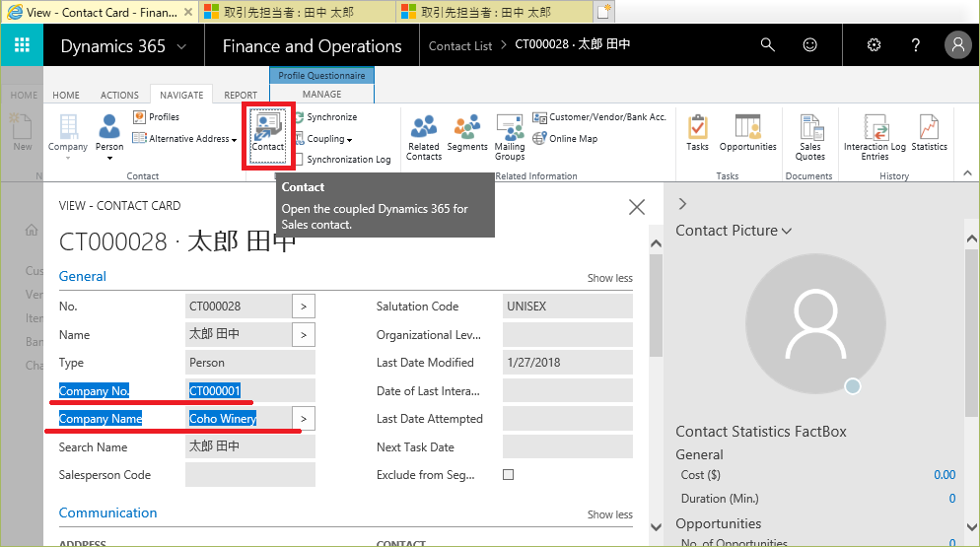Open the Alternative Address dropdown

[x=185, y=139]
